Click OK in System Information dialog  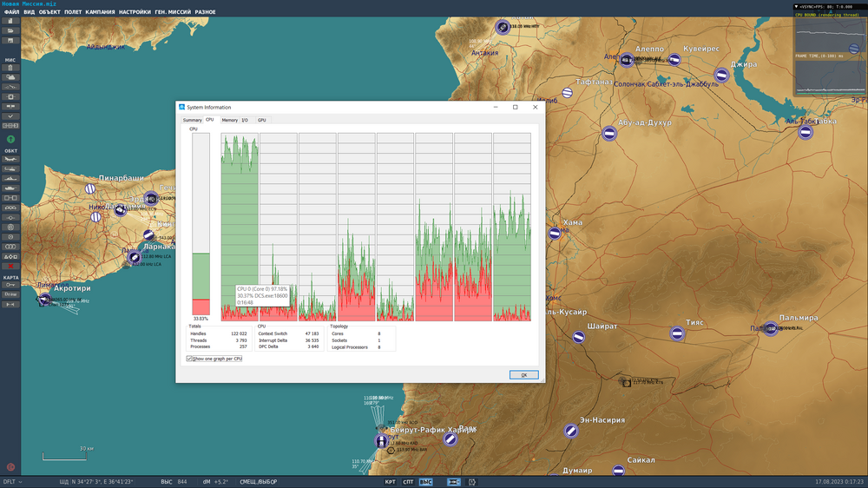click(x=523, y=375)
